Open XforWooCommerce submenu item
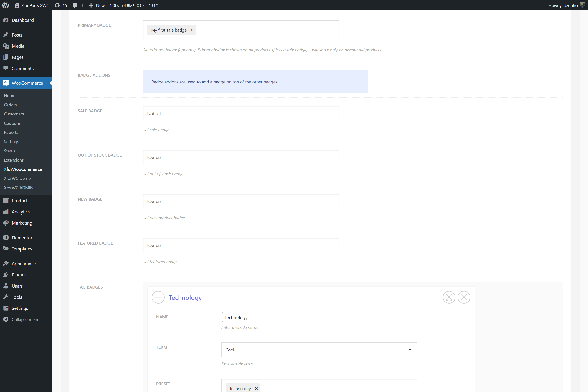This screenshot has width=588, height=392. 22,169
